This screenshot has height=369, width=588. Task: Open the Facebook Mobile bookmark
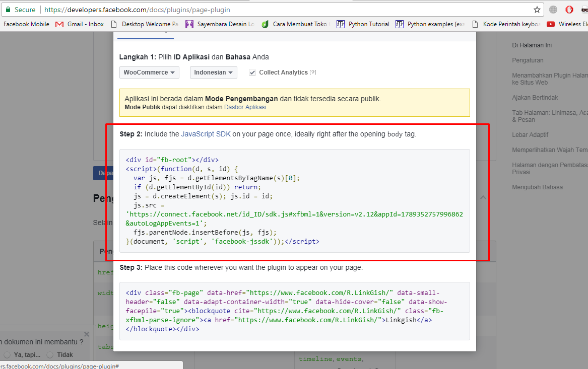pyautogui.click(x=26, y=24)
